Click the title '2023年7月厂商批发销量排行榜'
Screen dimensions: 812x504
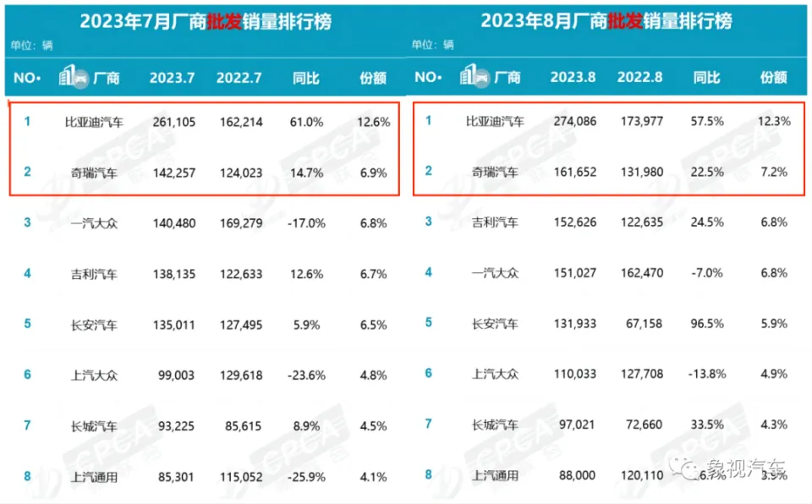(206, 22)
